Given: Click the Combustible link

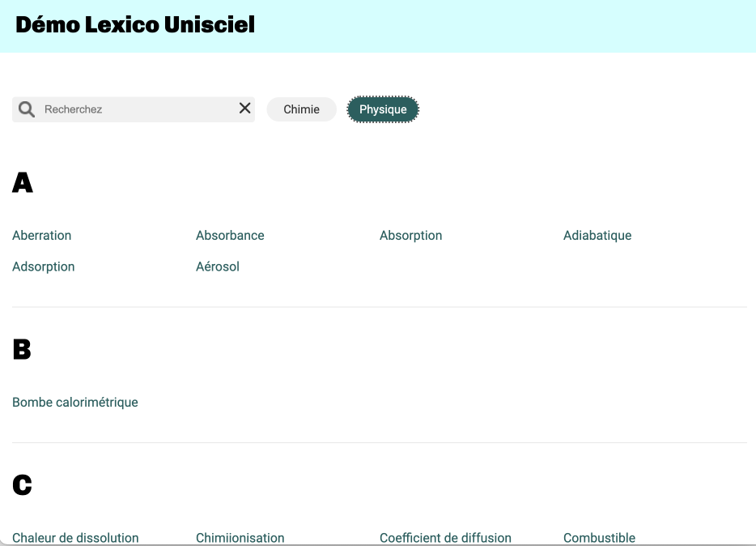Looking at the screenshot, I should coord(599,537).
